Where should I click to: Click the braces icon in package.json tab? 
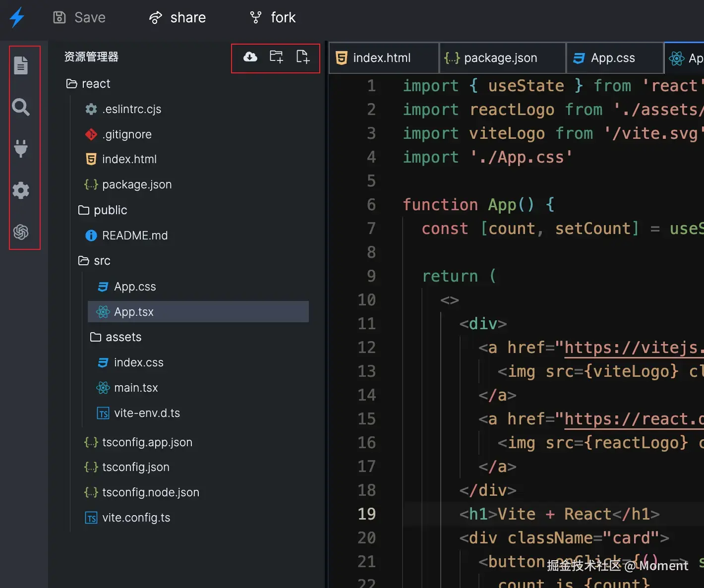click(452, 58)
